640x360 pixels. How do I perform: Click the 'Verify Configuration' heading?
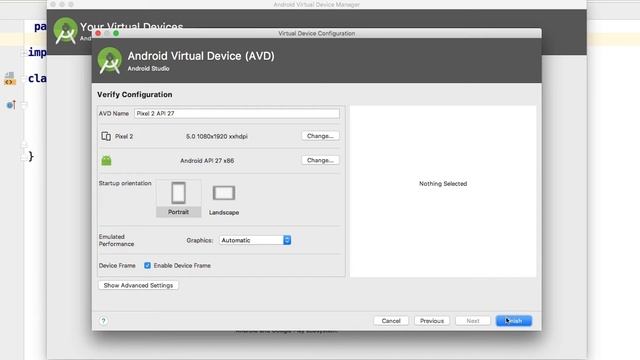(x=135, y=95)
